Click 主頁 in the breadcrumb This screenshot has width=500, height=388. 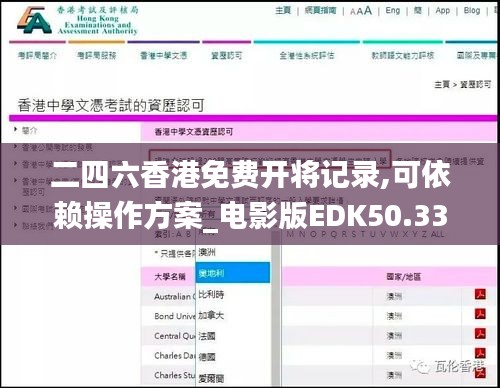click(x=442, y=85)
